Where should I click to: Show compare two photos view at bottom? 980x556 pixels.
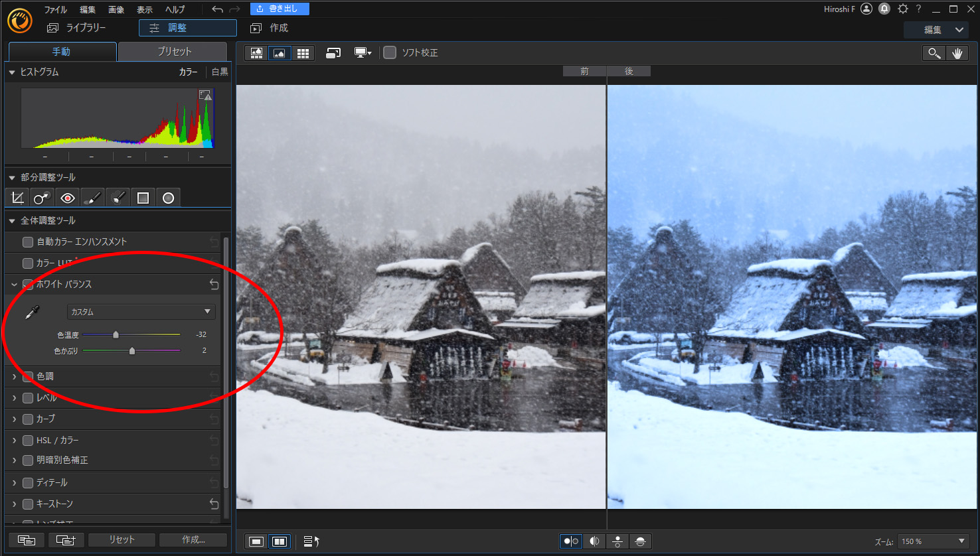click(x=280, y=541)
